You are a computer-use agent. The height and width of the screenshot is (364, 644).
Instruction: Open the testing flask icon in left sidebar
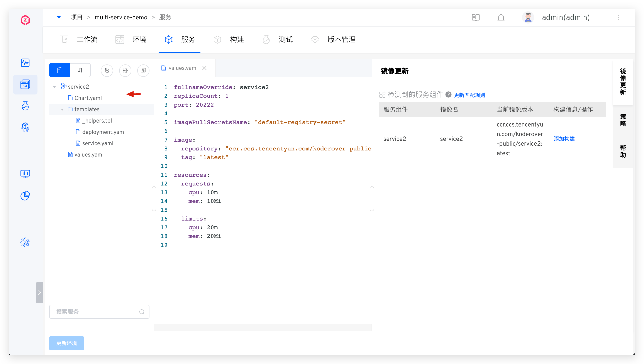click(x=25, y=106)
